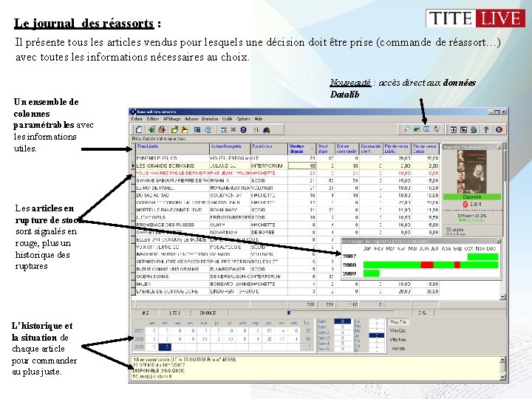Image resolution: width=532 pixels, height=399 pixels.
Task: Click the dark round circle toolbar icon
Action: click(x=243, y=129)
